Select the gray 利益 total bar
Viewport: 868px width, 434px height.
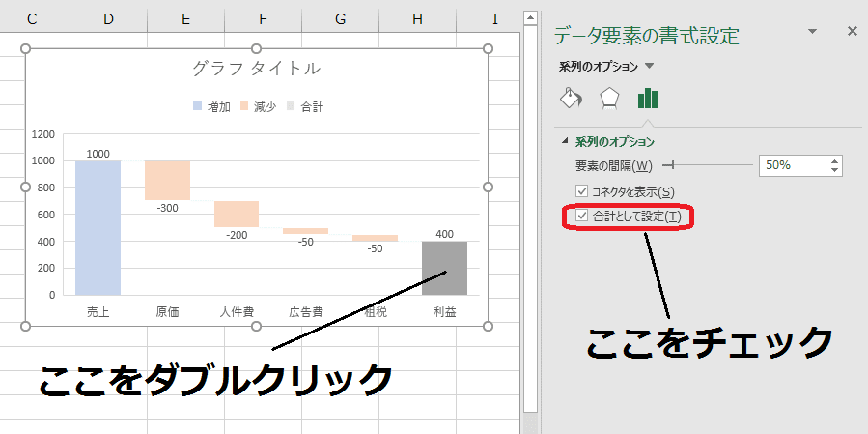444,269
